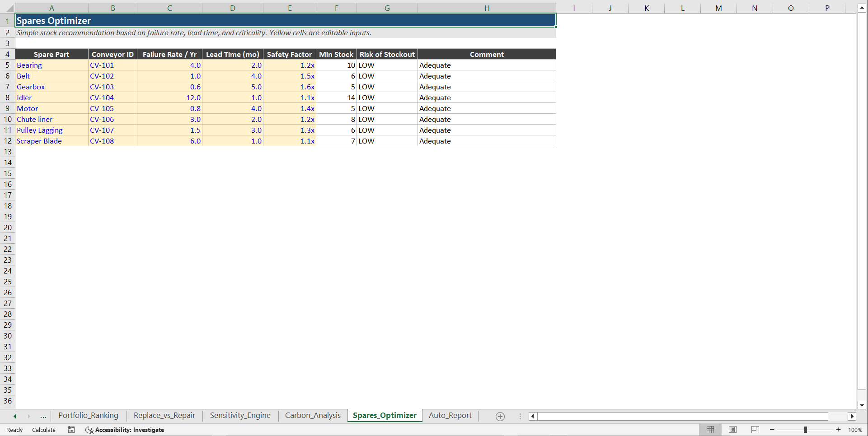Click the Accessibility Investigate status indicator

tap(125, 430)
